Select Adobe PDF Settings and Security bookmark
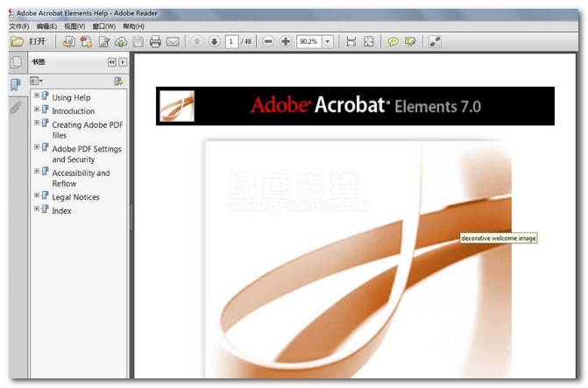588x388 pixels. 87,154
